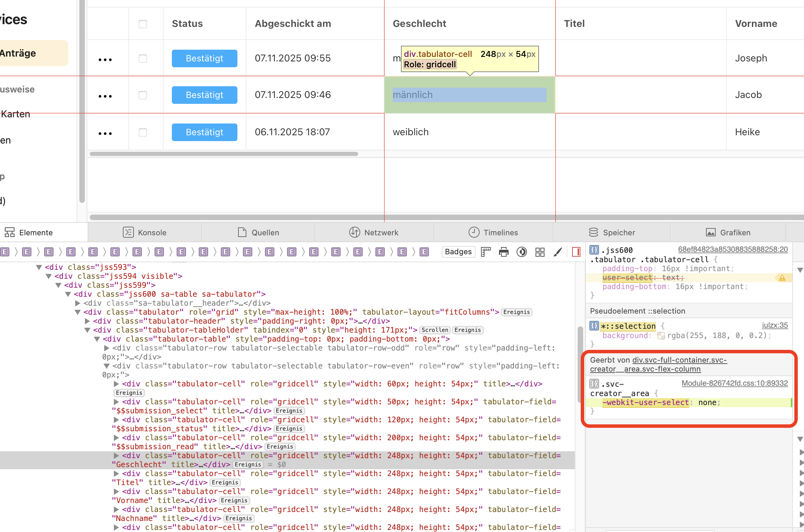Toggle the red details sidebar icon
Viewport: 804px width, 532px height.
pos(576,252)
